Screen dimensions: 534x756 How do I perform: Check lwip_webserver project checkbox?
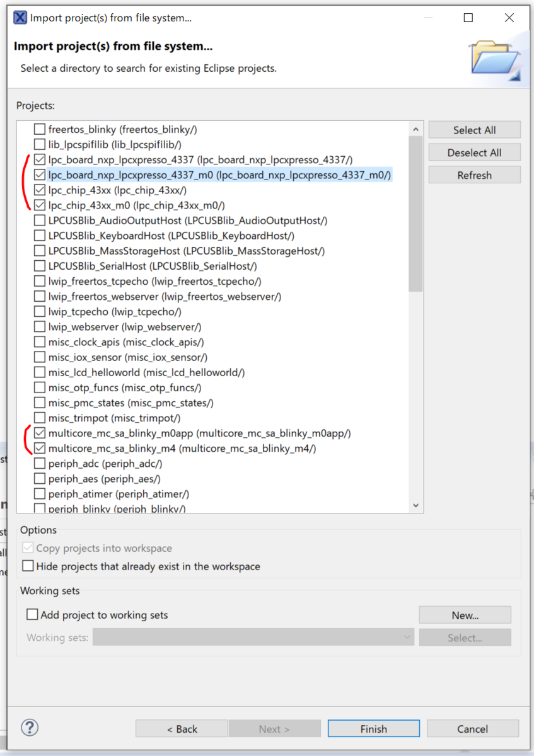pyautogui.click(x=40, y=326)
